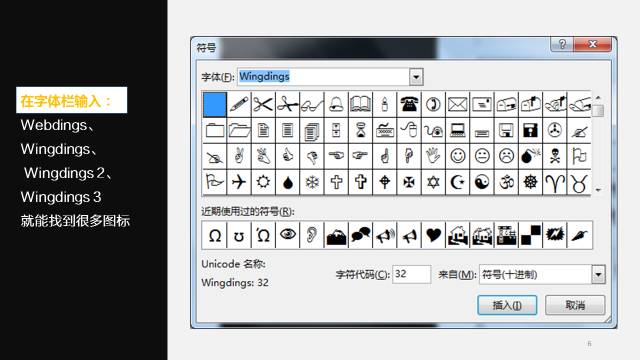
Task: Select the blank highlighted first symbol cell
Action: tap(215, 104)
